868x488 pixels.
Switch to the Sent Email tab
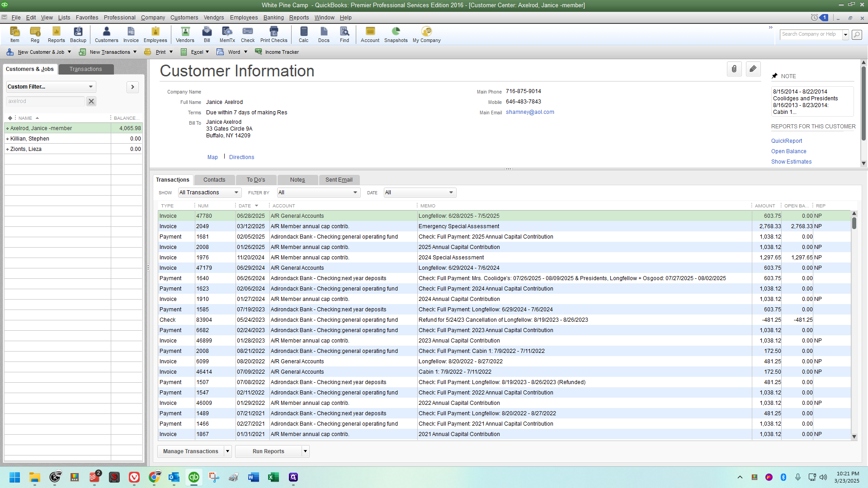(339, 180)
